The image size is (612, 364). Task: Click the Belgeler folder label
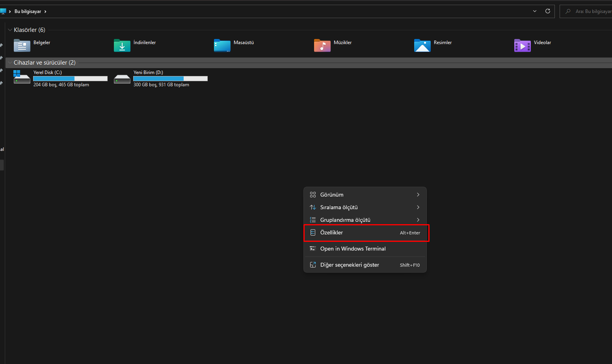pyautogui.click(x=42, y=43)
